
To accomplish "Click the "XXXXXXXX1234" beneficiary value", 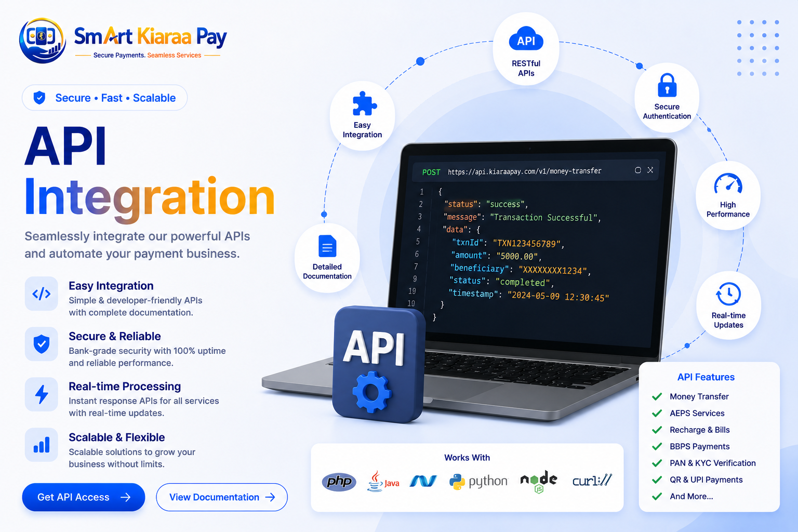I will 553,270.
